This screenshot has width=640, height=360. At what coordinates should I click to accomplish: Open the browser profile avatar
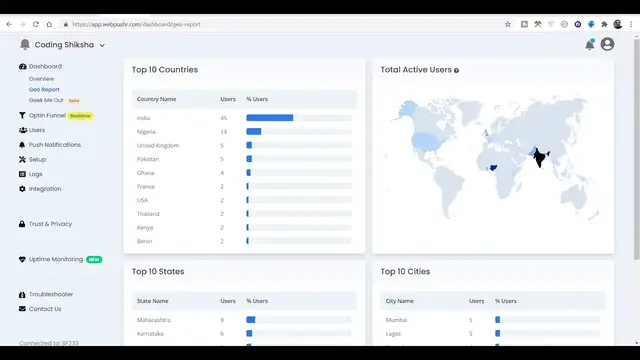(618, 24)
